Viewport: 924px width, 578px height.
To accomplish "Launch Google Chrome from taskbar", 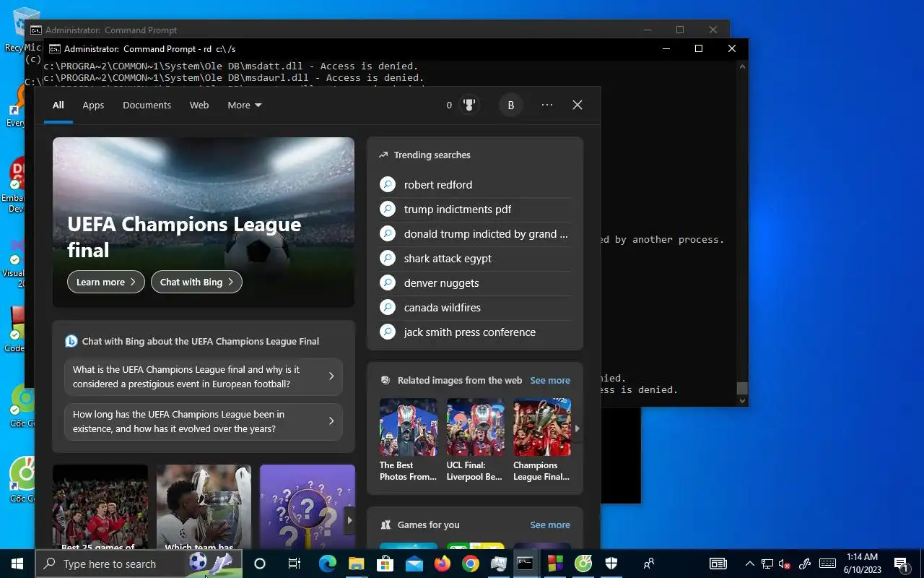I will point(470,564).
